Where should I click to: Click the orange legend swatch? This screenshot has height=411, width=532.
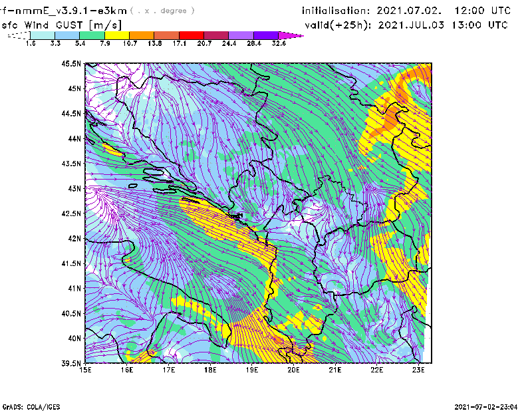[142, 35]
